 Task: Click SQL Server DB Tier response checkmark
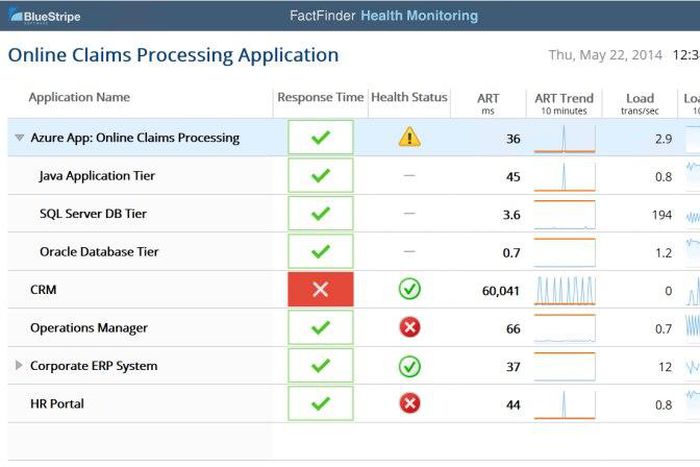[321, 213]
